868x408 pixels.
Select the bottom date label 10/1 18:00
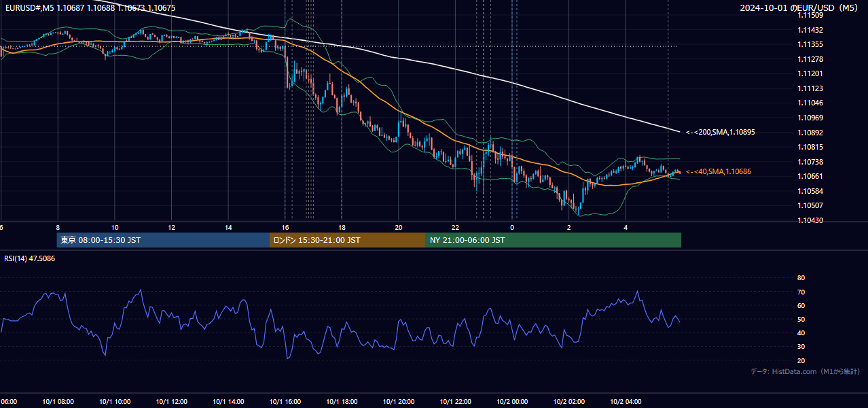[342, 402]
